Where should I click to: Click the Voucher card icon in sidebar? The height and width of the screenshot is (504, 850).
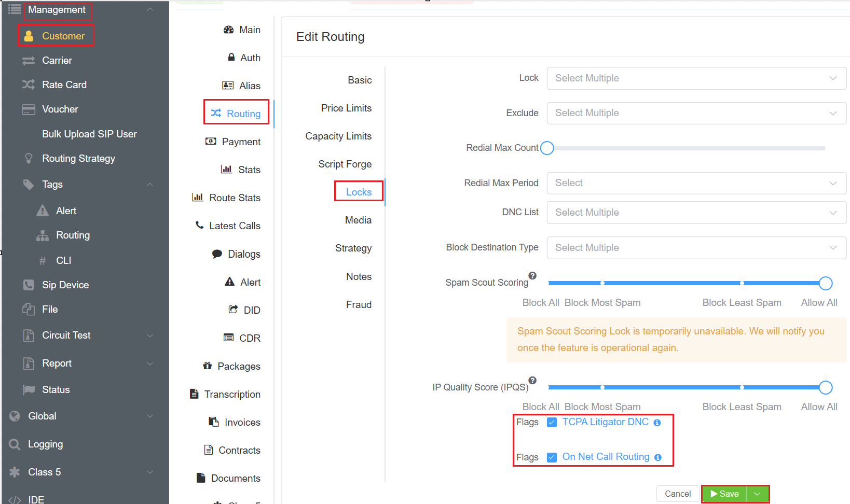pyautogui.click(x=29, y=109)
